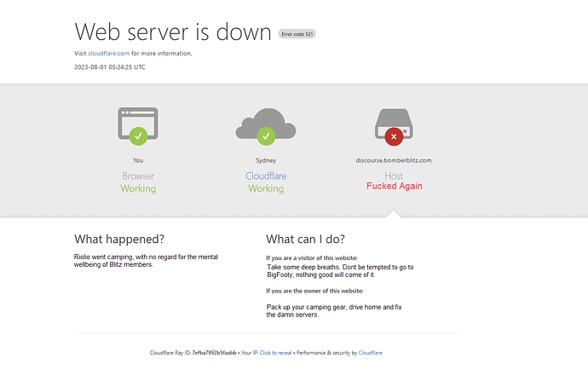Click the green checkmark on the browser icon
Screen dimensions: 588x387
pos(138,135)
